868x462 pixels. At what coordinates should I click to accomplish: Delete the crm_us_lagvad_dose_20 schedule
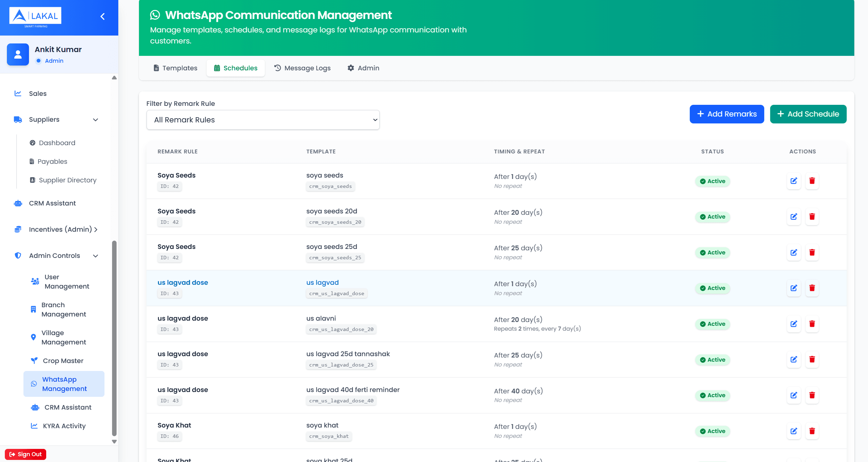[x=812, y=324]
